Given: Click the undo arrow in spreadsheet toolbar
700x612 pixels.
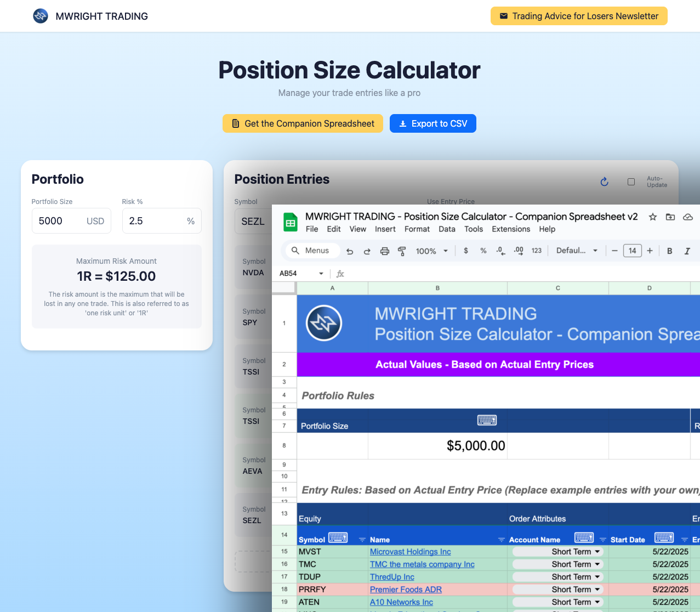Looking at the screenshot, I should [350, 251].
